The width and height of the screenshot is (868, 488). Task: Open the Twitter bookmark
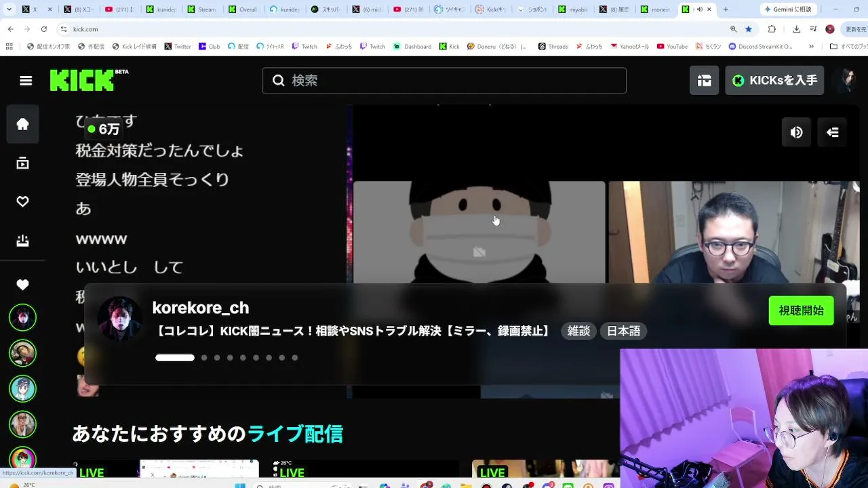[x=178, y=47]
